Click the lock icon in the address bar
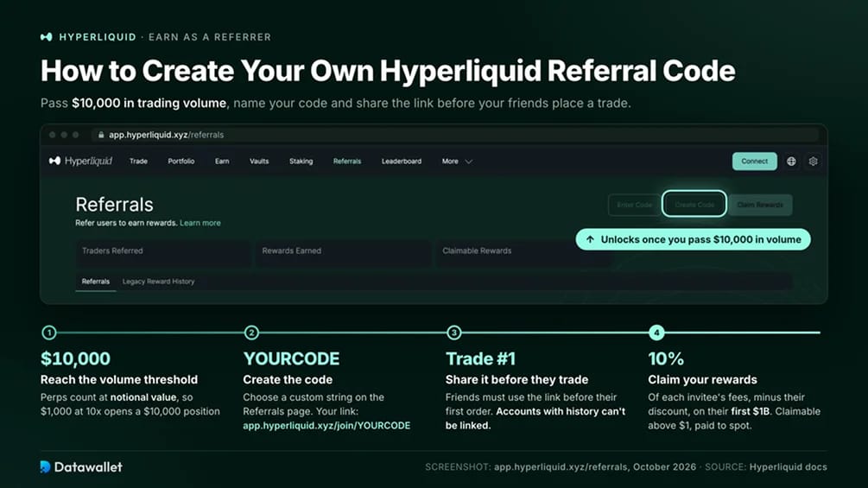Image resolution: width=868 pixels, height=488 pixels. (x=101, y=135)
